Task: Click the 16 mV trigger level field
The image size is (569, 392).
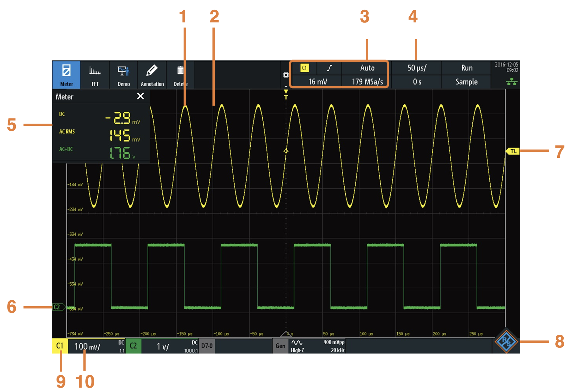Action: coord(317,82)
